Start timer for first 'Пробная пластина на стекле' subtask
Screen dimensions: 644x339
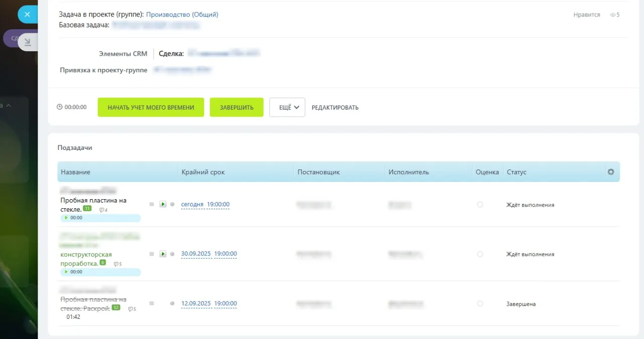pyautogui.click(x=163, y=204)
